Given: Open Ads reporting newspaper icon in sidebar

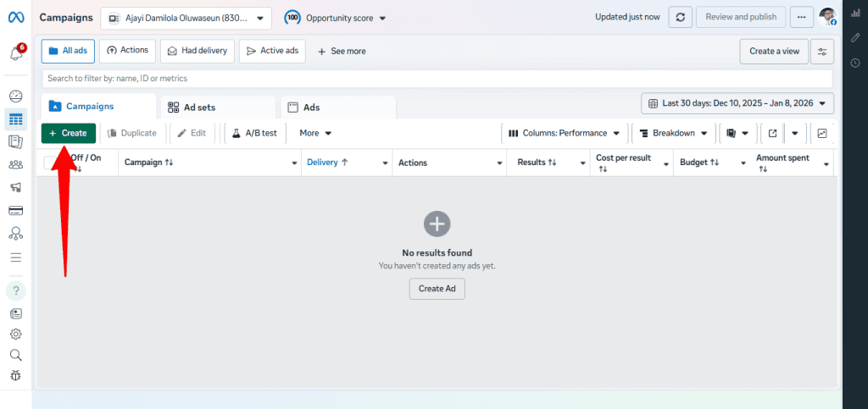Looking at the screenshot, I should coord(16,142).
